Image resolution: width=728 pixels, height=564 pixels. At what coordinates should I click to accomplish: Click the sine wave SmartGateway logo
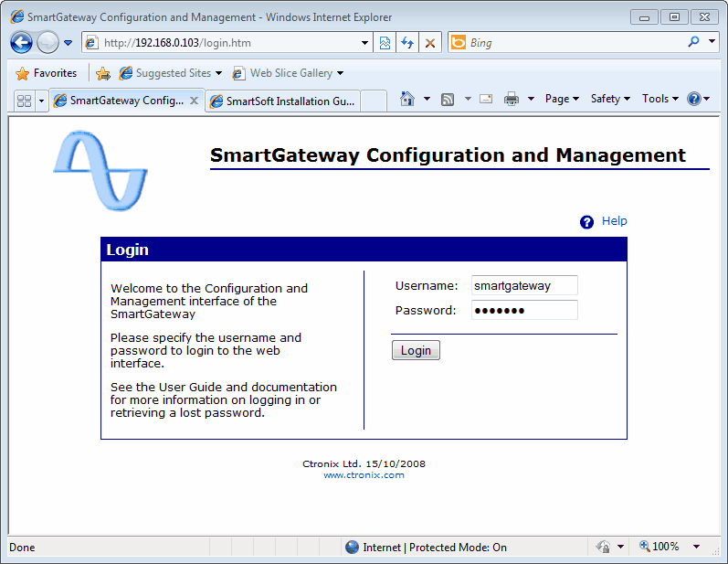click(100, 171)
